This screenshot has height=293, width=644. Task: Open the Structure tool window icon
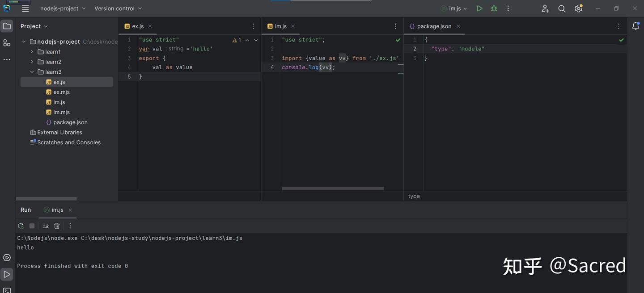[x=7, y=43]
